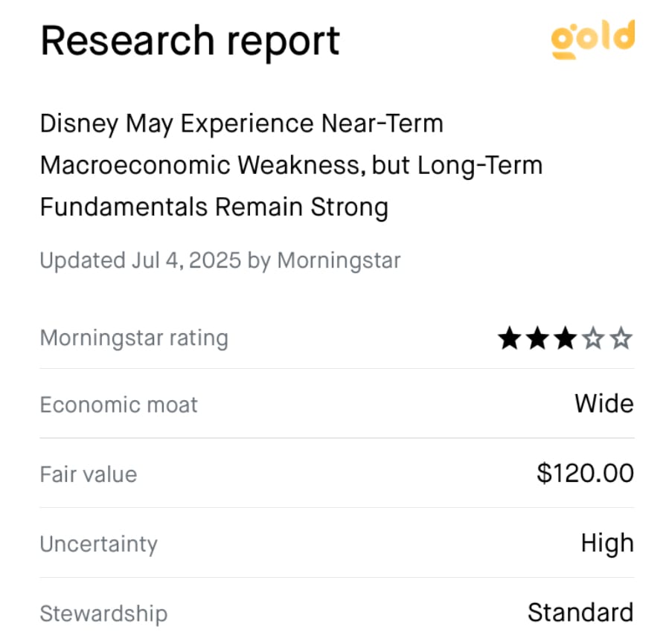Select the Economic moat label
The image size is (672, 641).
point(119,405)
